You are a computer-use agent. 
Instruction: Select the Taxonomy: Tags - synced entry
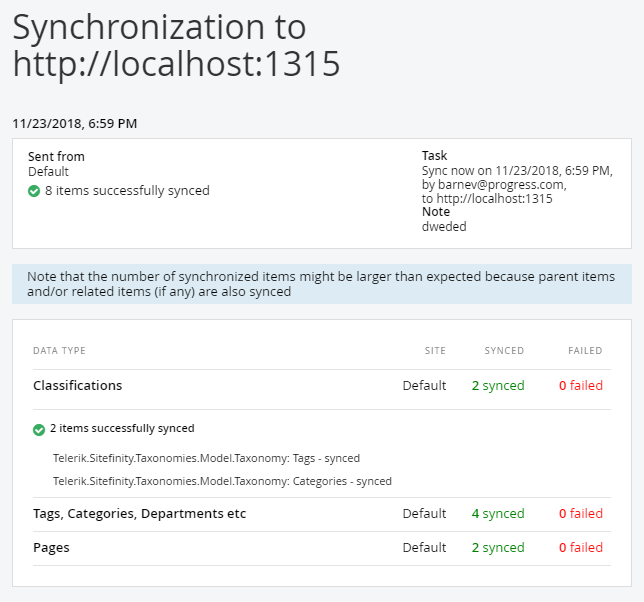click(206, 458)
